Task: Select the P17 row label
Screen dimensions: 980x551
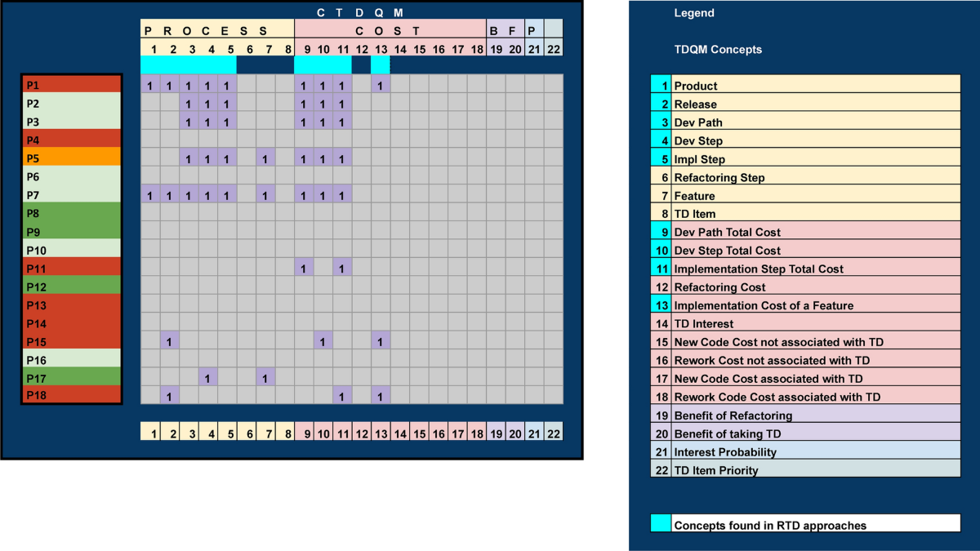Action: pyautogui.click(x=72, y=378)
